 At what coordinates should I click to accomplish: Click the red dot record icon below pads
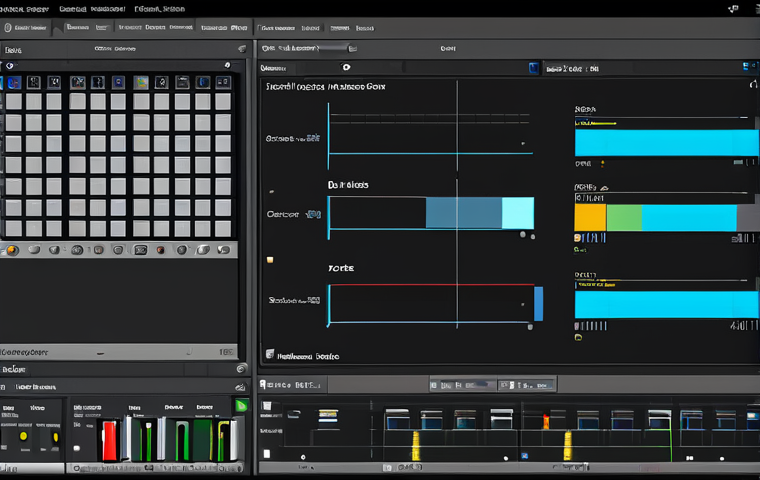(x=160, y=250)
